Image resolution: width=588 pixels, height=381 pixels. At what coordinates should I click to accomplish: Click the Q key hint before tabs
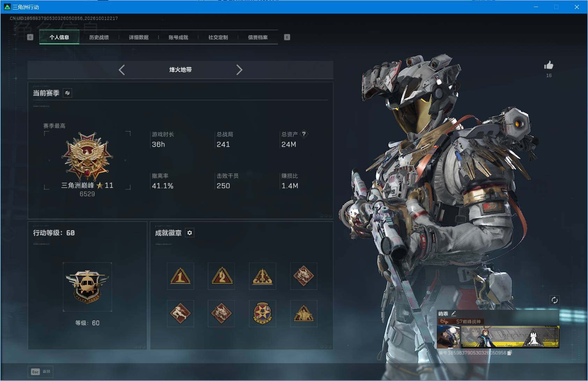[x=30, y=37]
